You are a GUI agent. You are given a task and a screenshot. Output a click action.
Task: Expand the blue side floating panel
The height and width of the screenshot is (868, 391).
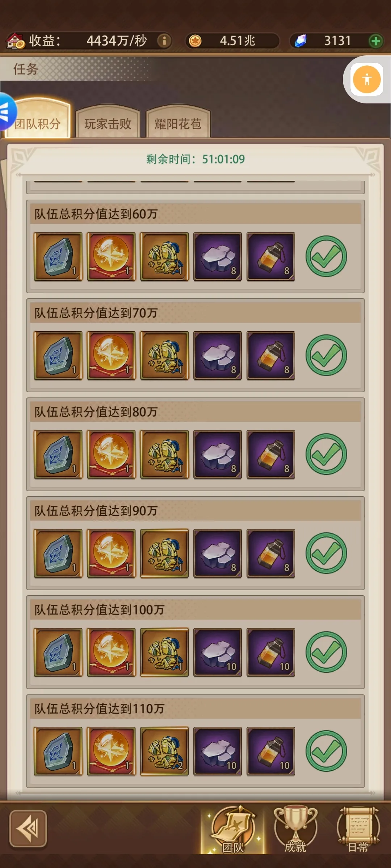point(7,112)
